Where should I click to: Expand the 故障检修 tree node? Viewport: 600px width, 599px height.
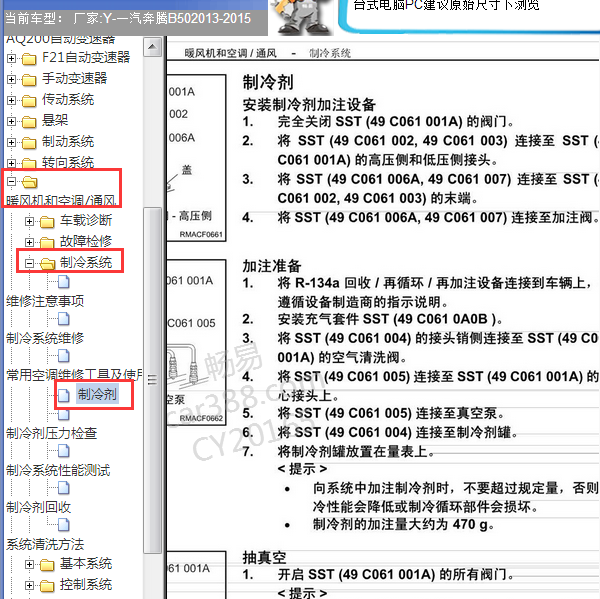[x=29, y=242]
